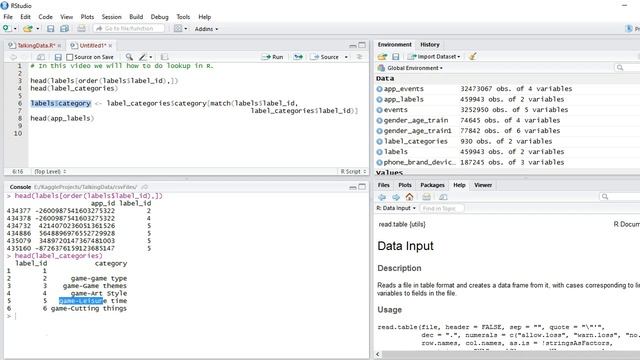Expand the app_labels data frame
This screenshot has width=640, height=360.
(380, 100)
